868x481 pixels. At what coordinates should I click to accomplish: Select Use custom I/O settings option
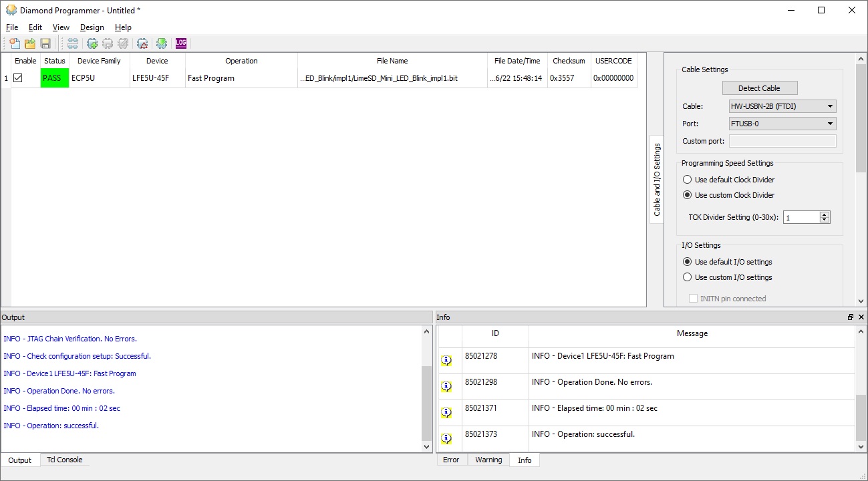click(x=687, y=277)
